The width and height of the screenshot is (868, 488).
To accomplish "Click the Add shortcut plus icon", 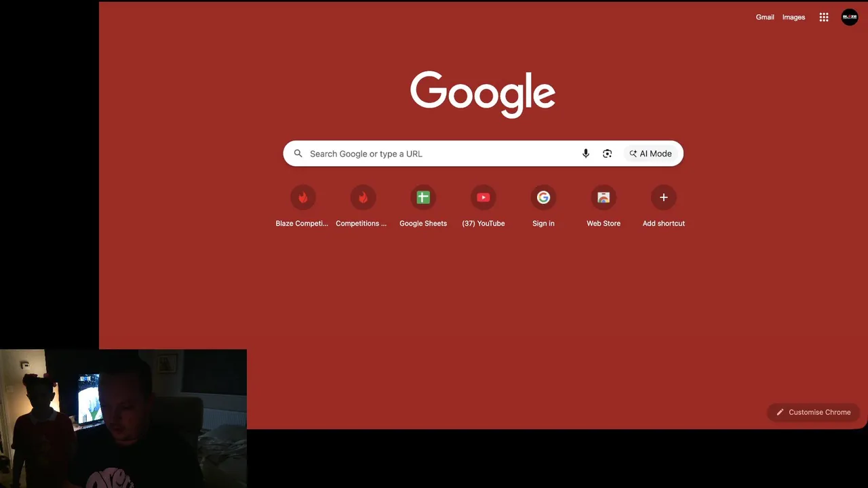I will click(x=664, y=197).
